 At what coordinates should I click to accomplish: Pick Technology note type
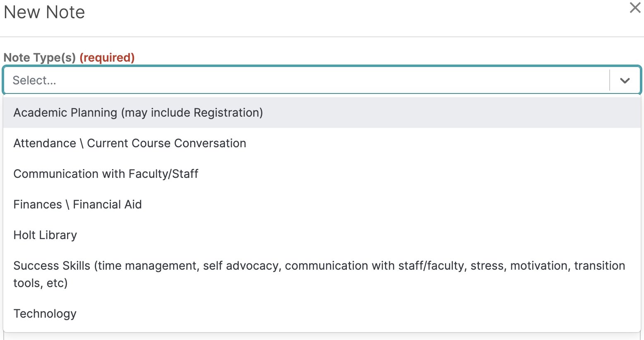[322, 314]
